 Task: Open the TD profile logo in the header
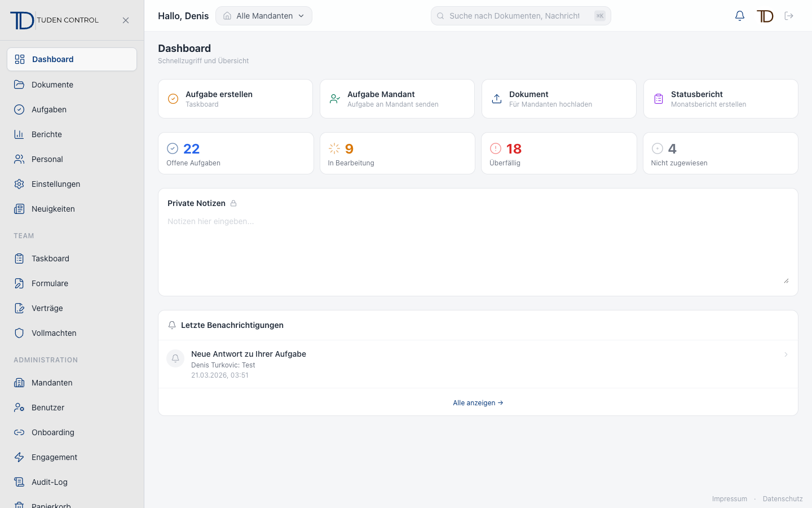(765, 16)
